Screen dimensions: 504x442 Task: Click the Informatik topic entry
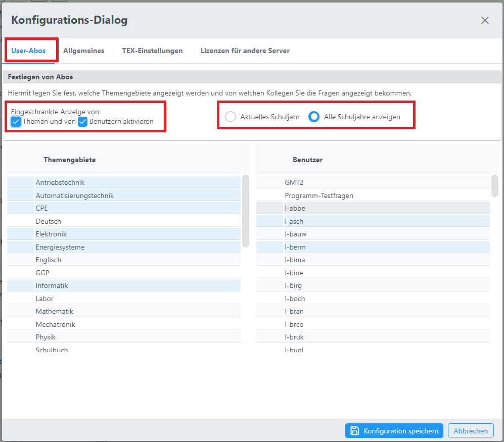click(x=52, y=285)
